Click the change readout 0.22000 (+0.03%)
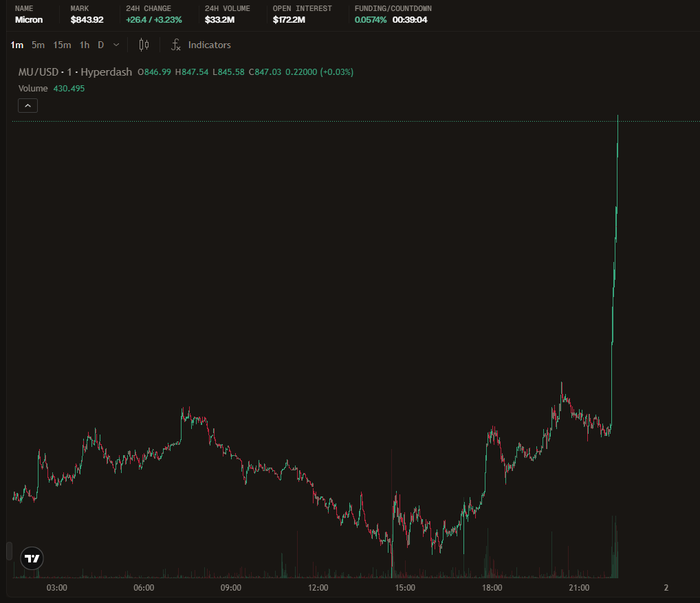Screen dimensions: 700x603 tap(320, 72)
